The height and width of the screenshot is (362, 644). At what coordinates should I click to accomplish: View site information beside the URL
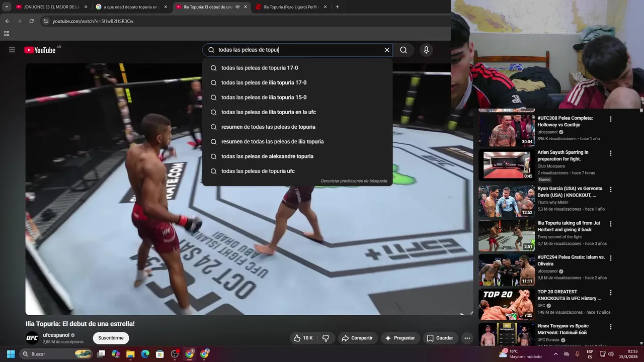click(x=46, y=21)
